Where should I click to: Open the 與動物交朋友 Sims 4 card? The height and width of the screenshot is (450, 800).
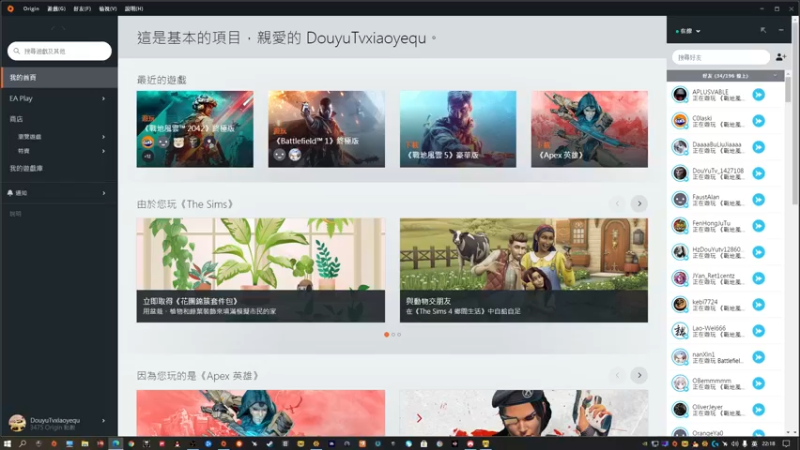[x=524, y=270]
